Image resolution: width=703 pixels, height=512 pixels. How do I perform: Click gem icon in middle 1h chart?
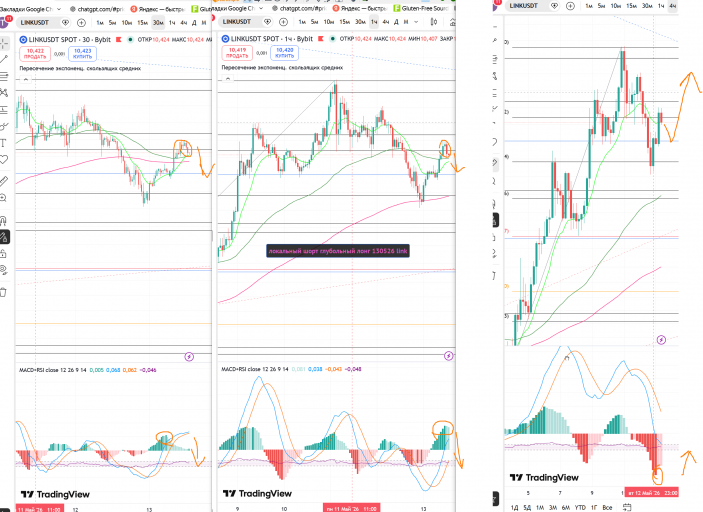(x=268, y=22)
